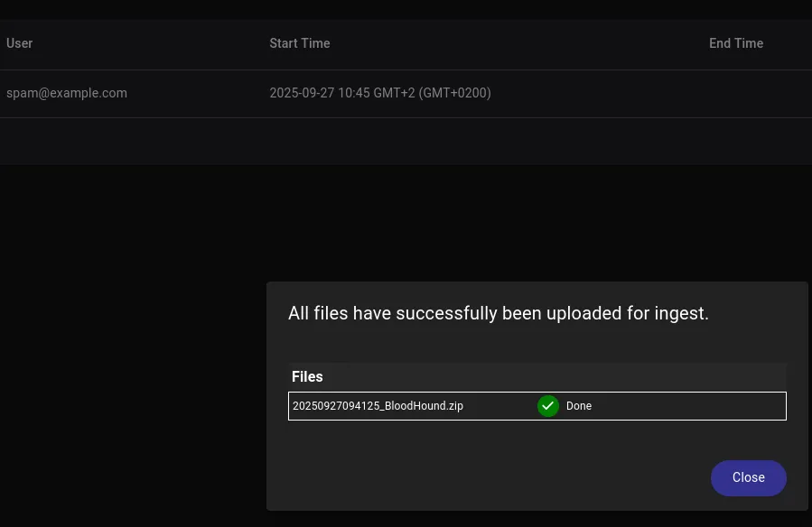Click the Files list header
The image size is (812, 527).
[x=307, y=377]
